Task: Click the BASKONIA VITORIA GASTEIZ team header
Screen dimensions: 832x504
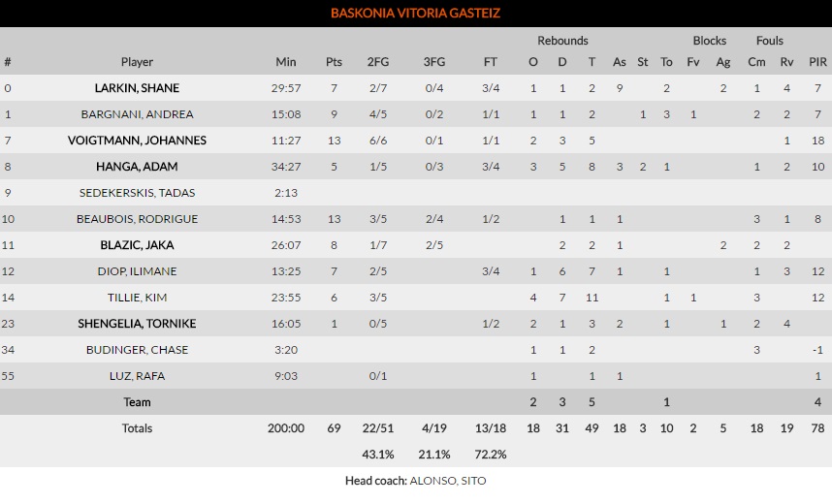Action: 415,14
